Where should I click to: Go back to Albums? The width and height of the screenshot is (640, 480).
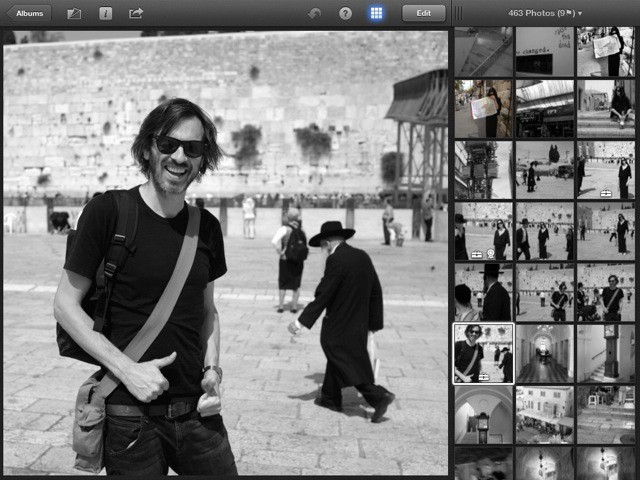pyautogui.click(x=28, y=13)
